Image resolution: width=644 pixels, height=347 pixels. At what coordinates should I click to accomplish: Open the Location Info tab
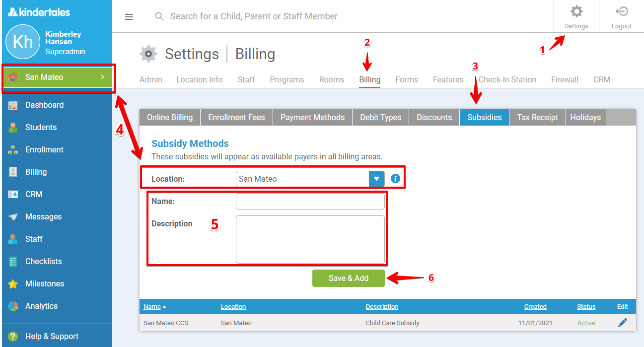199,79
